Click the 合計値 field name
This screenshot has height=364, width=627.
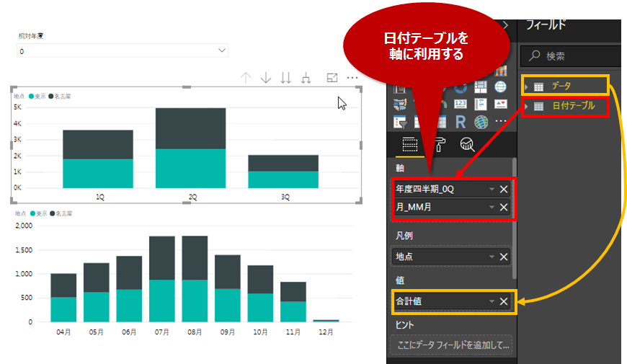coord(409,301)
